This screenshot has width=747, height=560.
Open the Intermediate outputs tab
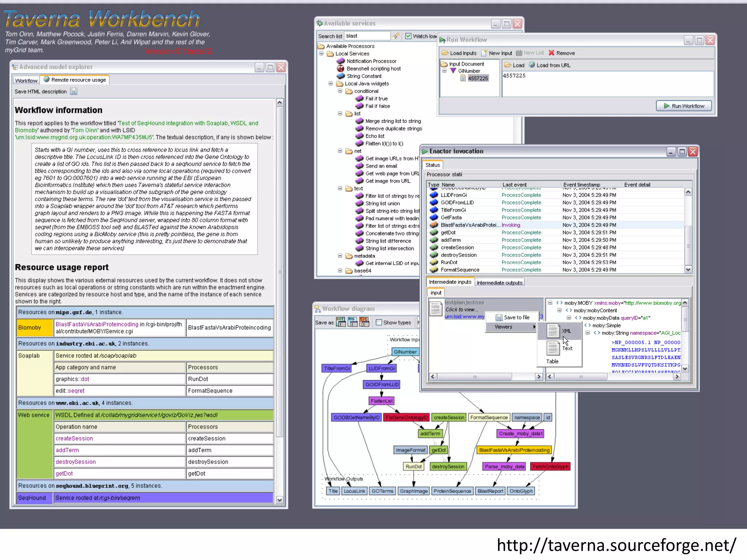pyautogui.click(x=499, y=283)
